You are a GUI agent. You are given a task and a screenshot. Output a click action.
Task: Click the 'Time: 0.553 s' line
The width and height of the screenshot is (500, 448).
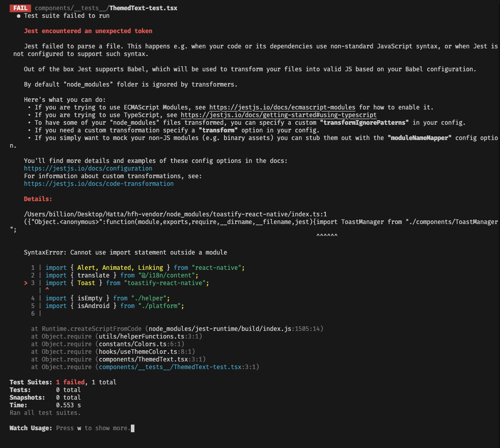45,405
